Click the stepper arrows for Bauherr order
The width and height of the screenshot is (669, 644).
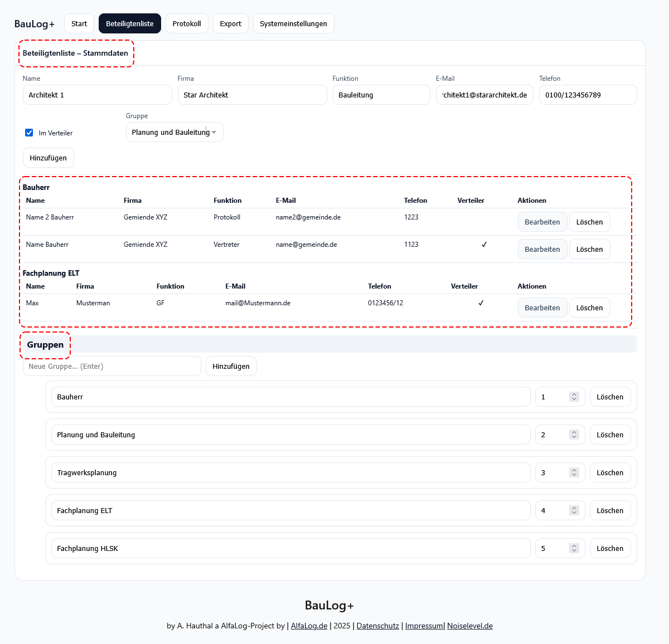coord(574,397)
